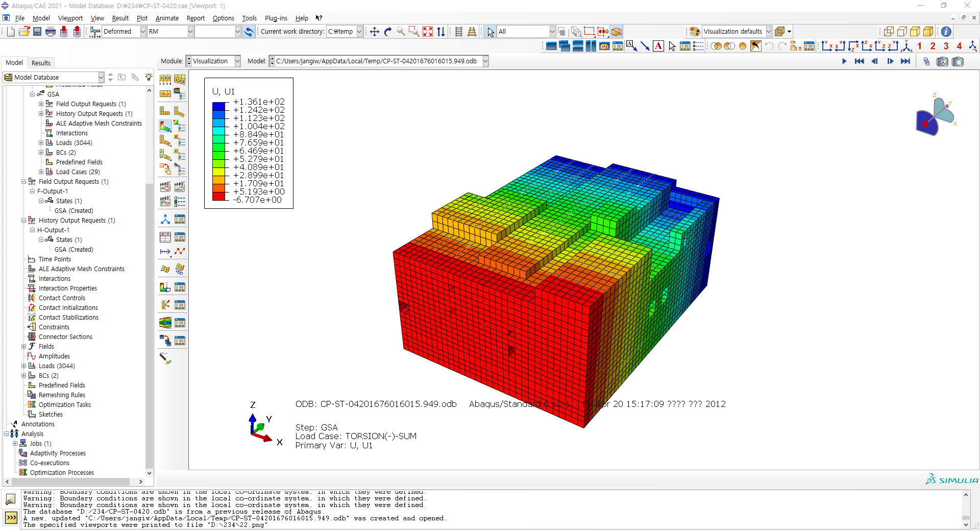Screen dimensions: 980x531
Task: Open the All selection filter dropdown
Action: [552, 32]
